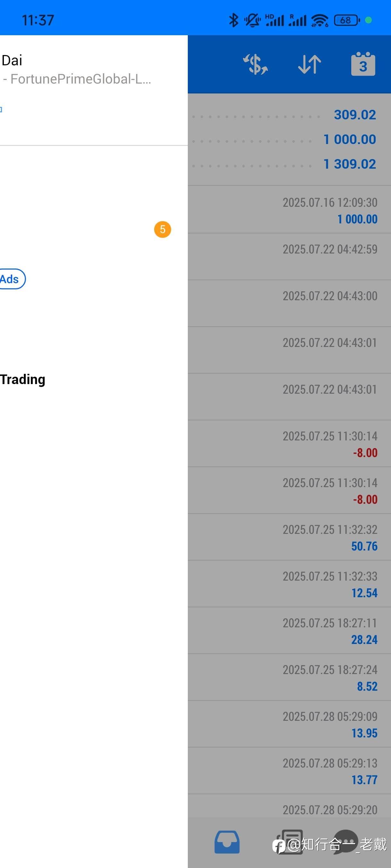Open the News tab icon
Screen dimensions: 391x868
(289, 842)
